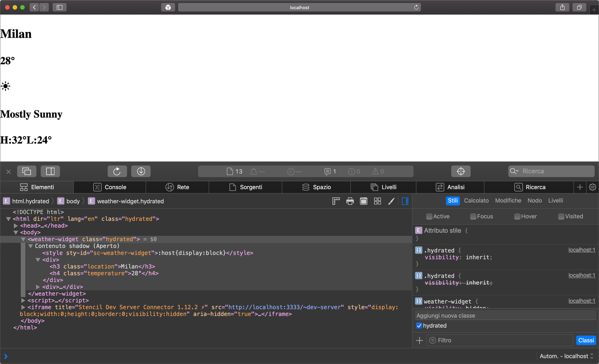Image resolution: width=599 pixels, height=364 pixels.
Task: Expand the head element node
Action: click(x=16, y=226)
